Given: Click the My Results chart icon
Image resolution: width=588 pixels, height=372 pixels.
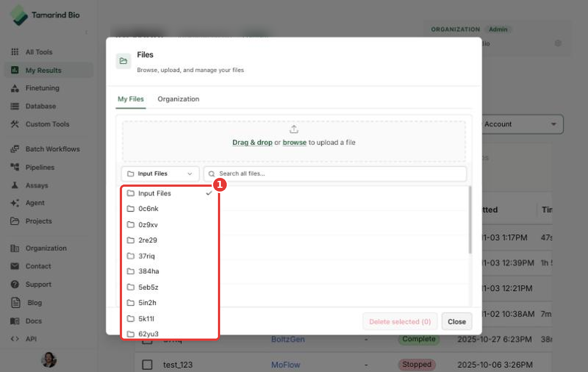Looking at the screenshot, I should [x=15, y=70].
